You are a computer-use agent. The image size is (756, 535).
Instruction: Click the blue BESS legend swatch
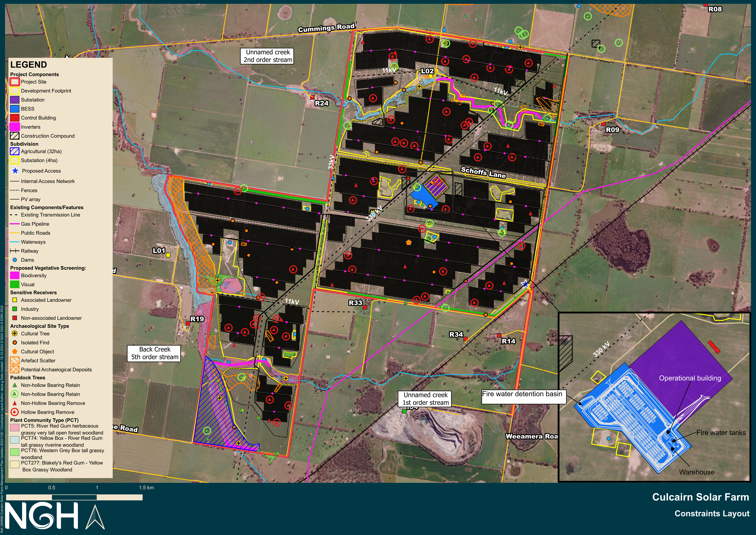coord(14,109)
